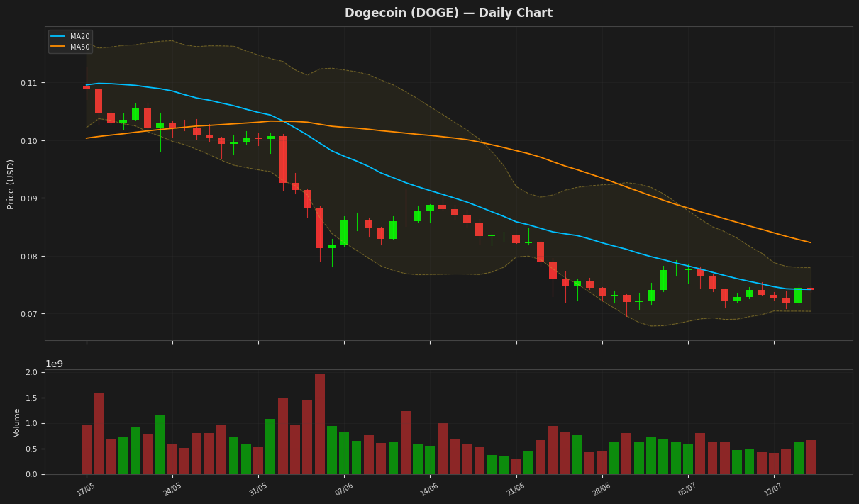Click the 14/06 date label
This screenshot has width=859, height=504.
point(429,490)
